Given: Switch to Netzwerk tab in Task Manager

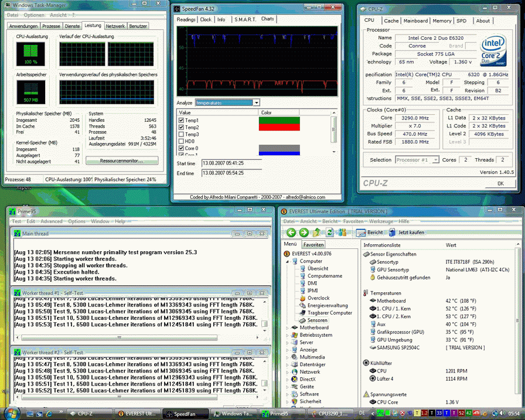Looking at the screenshot, I should (x=115, y=26).
